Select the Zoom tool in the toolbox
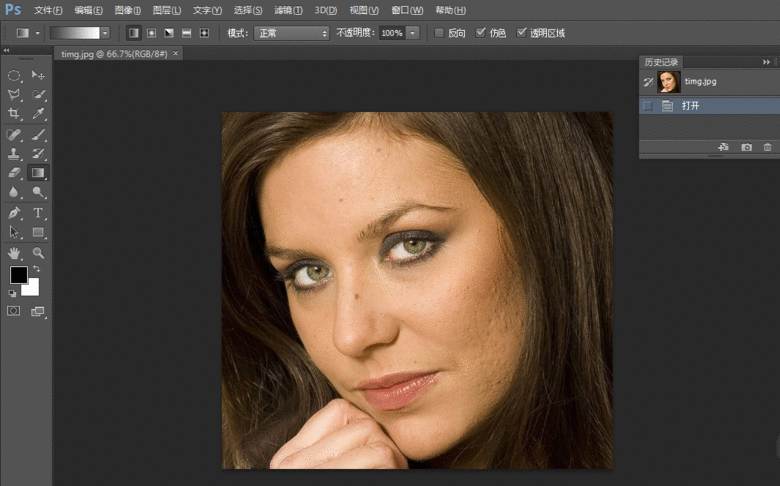The width and height of the screenshot is (780, 486). (x=39, y=253)
